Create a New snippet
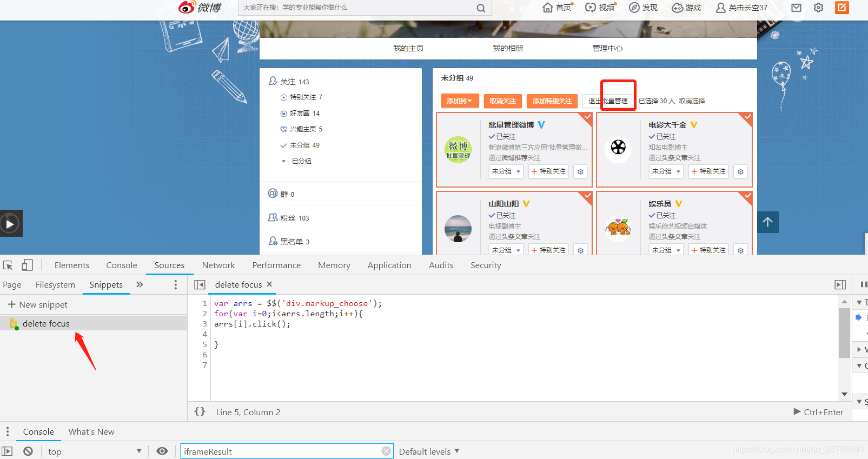 point(38,304)
